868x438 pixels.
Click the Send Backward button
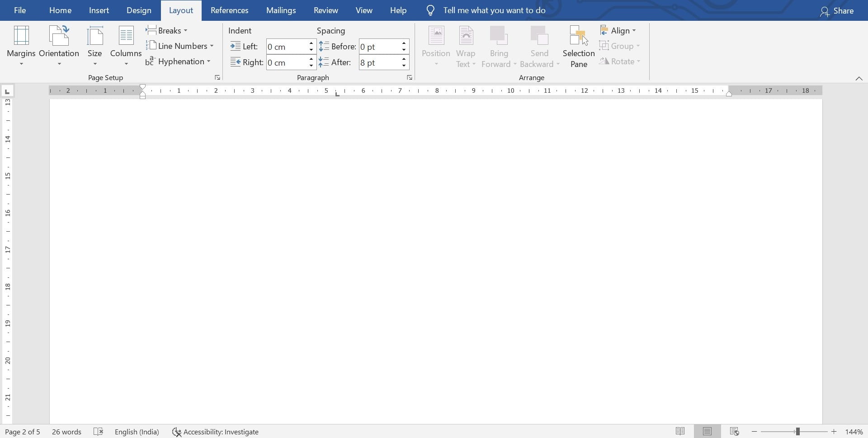(x=539, y=46)
